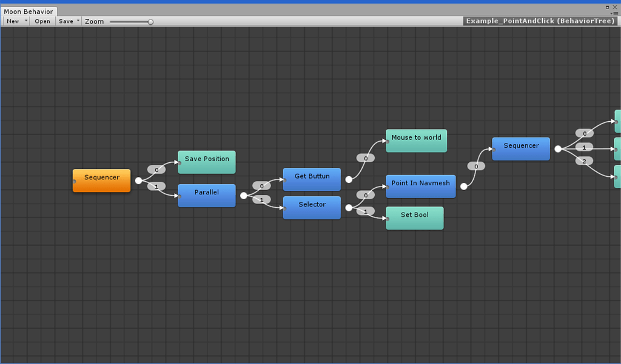Image resolution: width=621 pixels, height=364 pixels.
Task: Select the Save Position node
Action: (206, 162)
